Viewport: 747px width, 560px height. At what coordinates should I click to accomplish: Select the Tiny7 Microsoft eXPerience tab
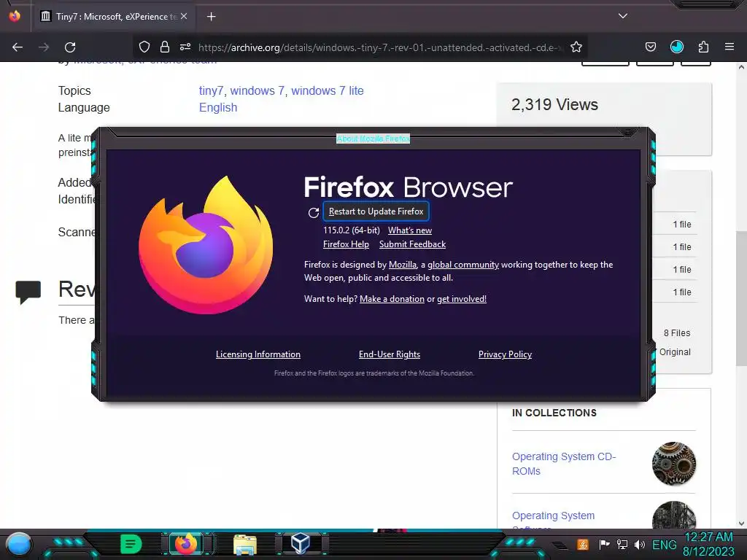115,16
